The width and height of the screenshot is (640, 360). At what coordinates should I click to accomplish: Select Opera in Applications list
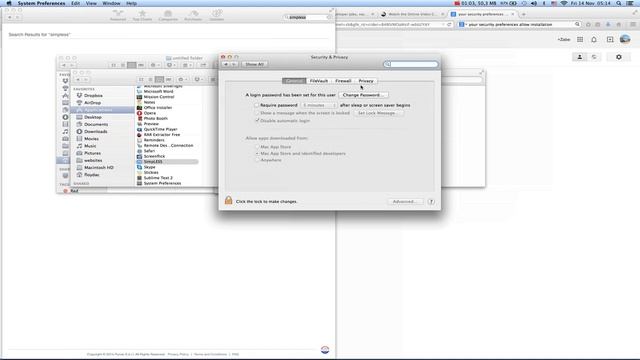150,113
